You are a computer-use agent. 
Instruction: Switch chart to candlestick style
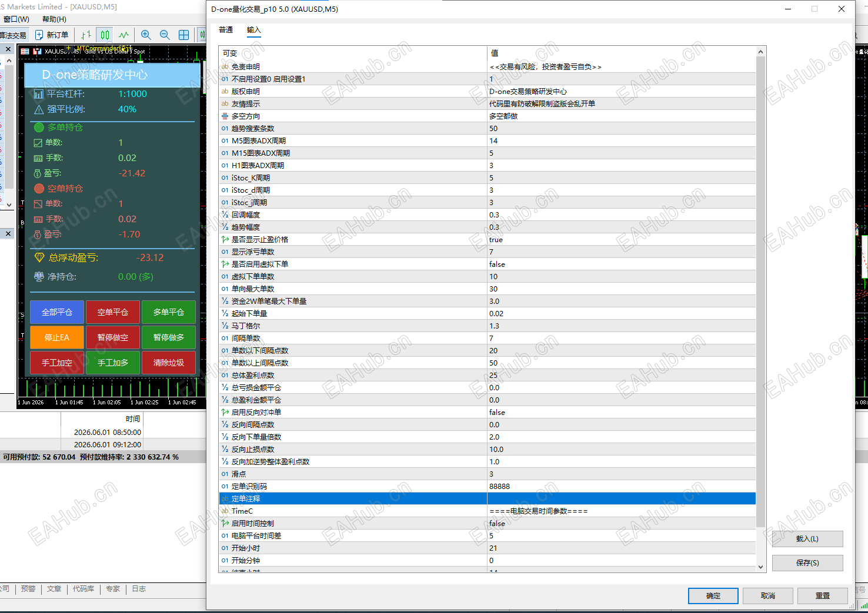105,35
